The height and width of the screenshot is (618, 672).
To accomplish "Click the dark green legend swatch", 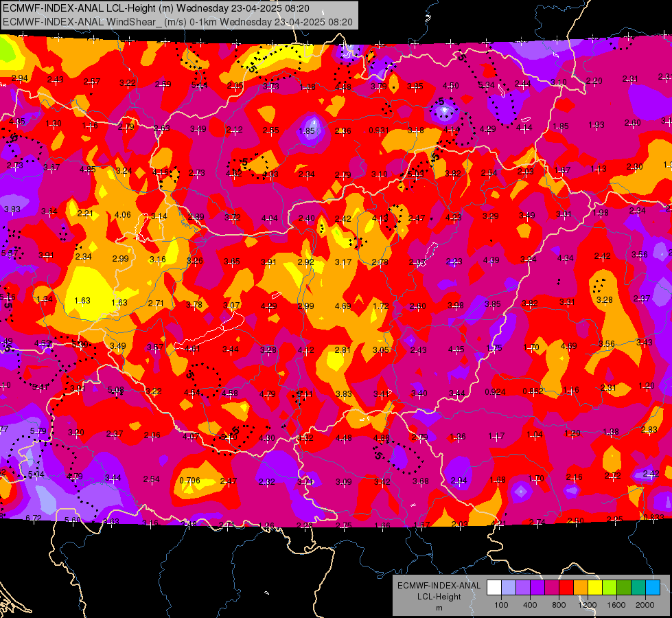I will (624, 588).
